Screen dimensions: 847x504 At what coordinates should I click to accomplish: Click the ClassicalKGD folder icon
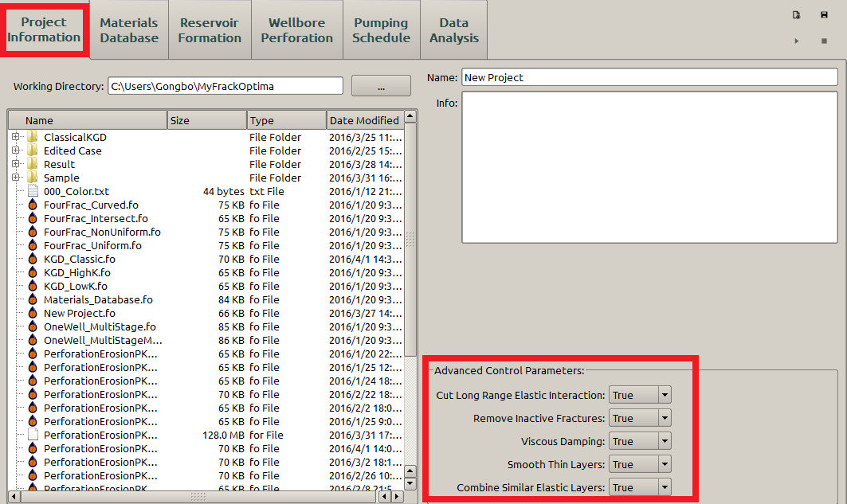point(33,136)
